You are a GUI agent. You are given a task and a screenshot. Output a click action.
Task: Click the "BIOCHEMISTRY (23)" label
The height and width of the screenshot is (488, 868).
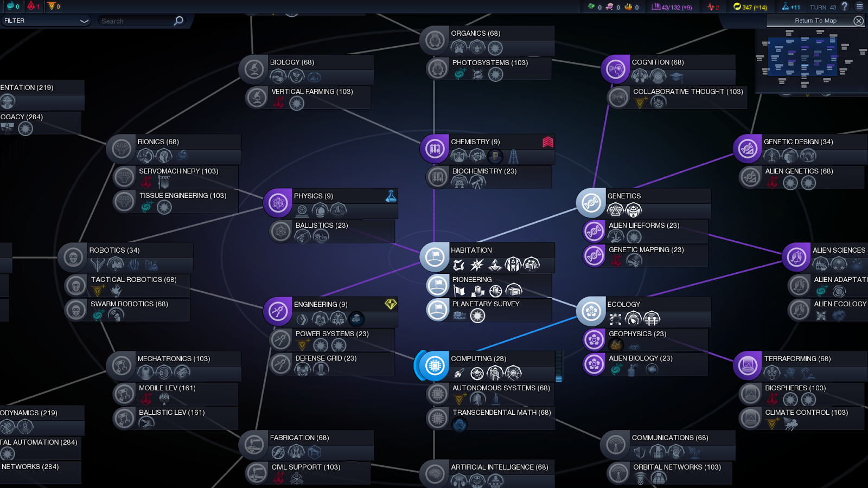[x=484, y=171]
